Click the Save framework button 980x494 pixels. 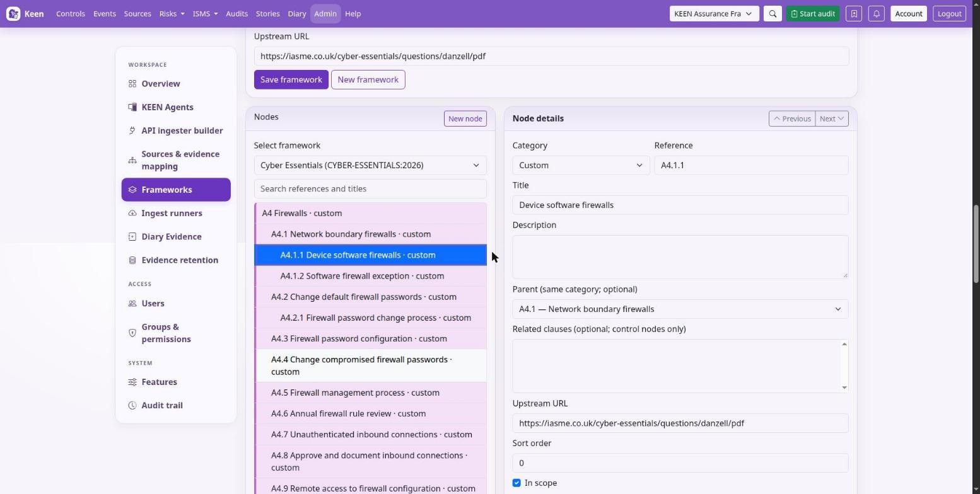[x=291, y=79]
